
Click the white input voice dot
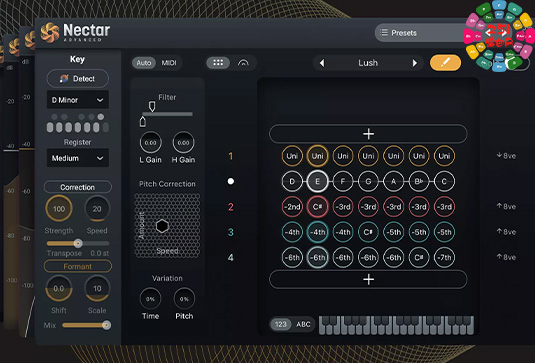231,181
